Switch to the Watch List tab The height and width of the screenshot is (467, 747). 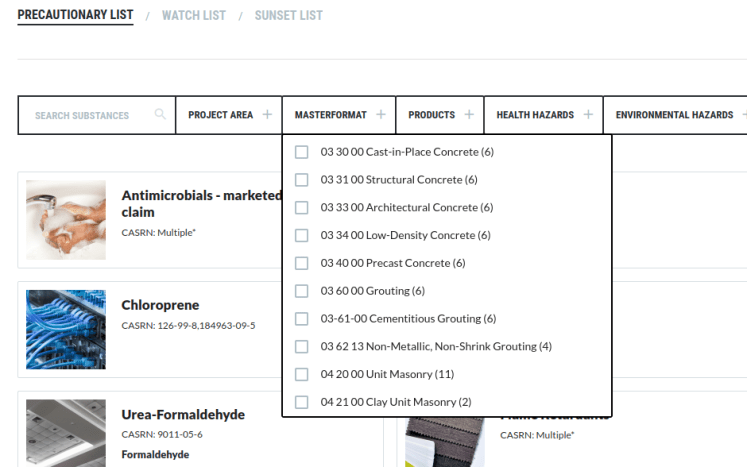click(194, 16)
